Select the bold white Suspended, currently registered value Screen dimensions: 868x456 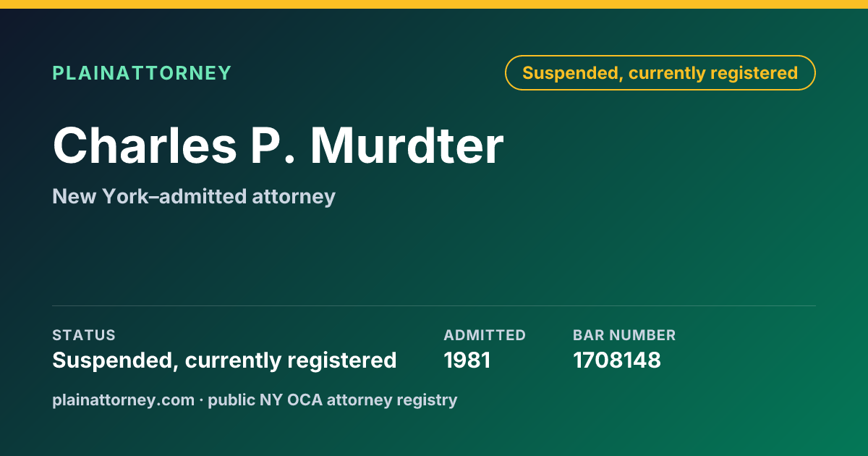pos(224,360)
